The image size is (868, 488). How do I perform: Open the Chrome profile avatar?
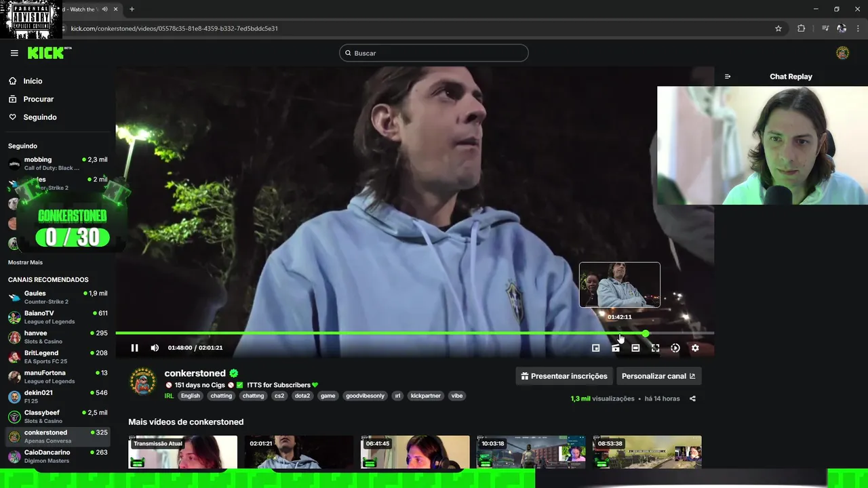[842, 28]
